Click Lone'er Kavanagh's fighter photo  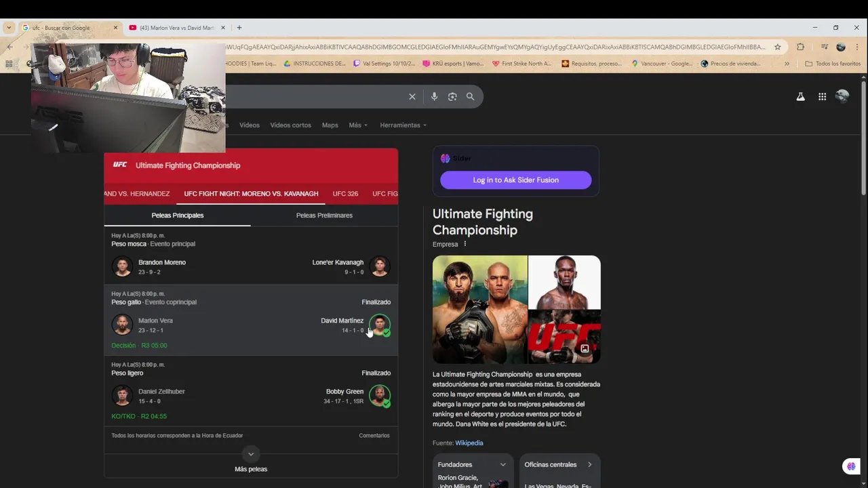click(x=380, y=266)
